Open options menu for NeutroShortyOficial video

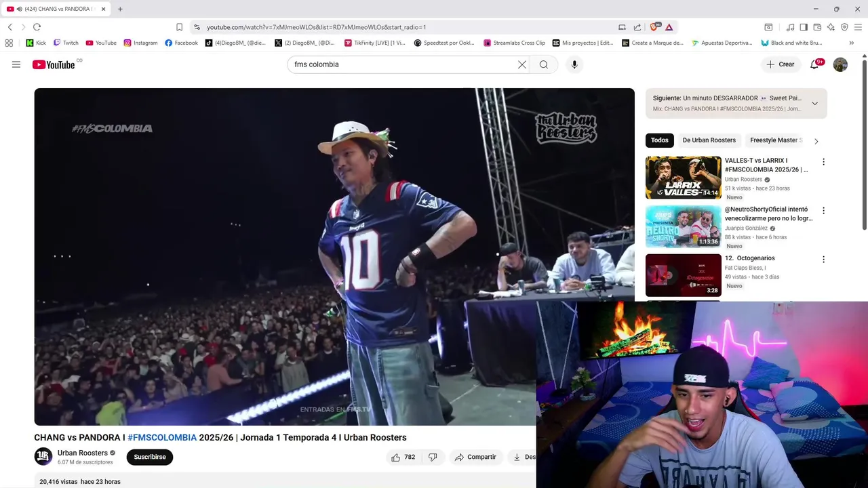[x=823, y=211]
